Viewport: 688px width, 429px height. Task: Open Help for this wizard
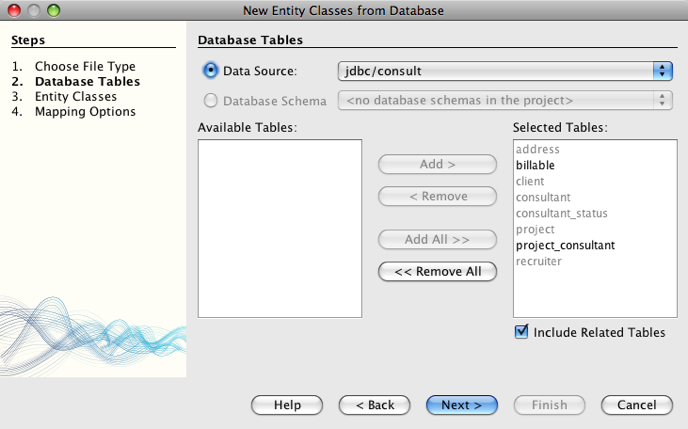click(287, 405)
